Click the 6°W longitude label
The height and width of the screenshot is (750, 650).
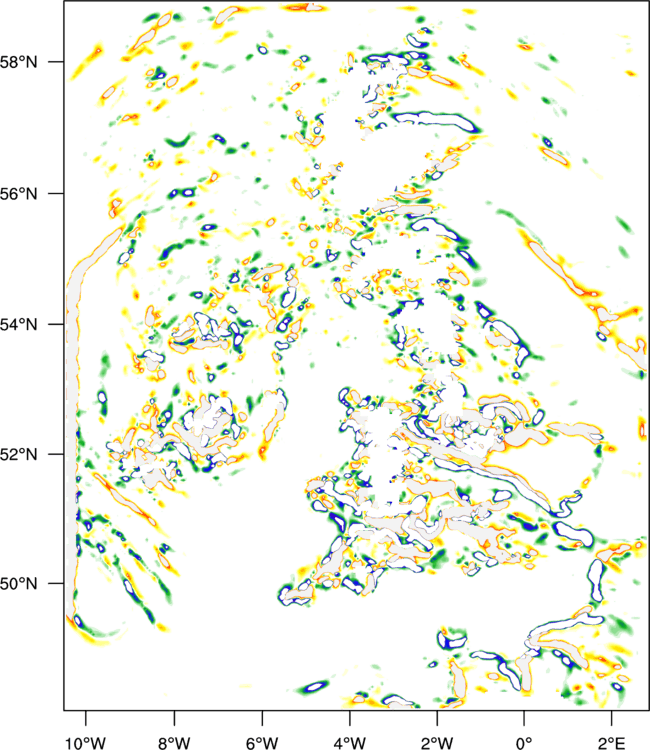click(262, 743)
